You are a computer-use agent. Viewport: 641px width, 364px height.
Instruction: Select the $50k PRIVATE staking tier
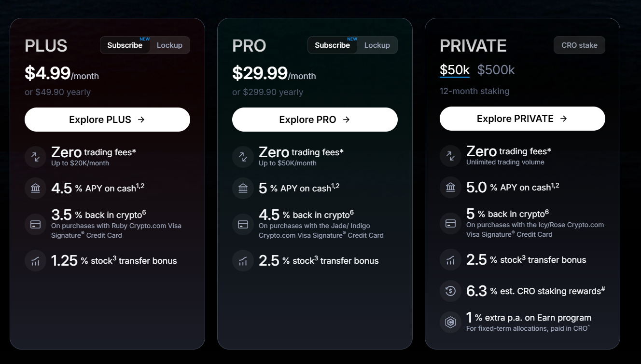coord(454,70)
